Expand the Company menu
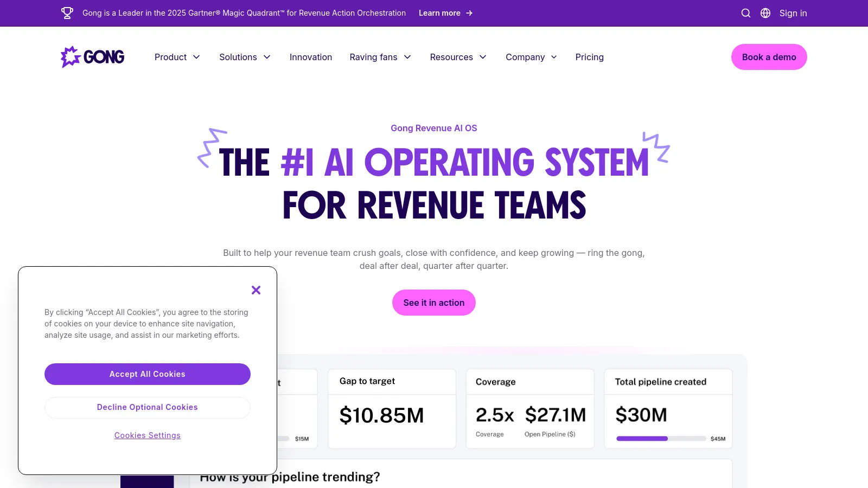 point(531,57)
